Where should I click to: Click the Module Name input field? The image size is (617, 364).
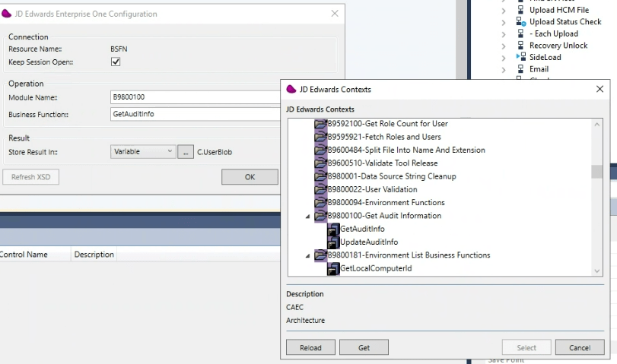coord(196,97)
